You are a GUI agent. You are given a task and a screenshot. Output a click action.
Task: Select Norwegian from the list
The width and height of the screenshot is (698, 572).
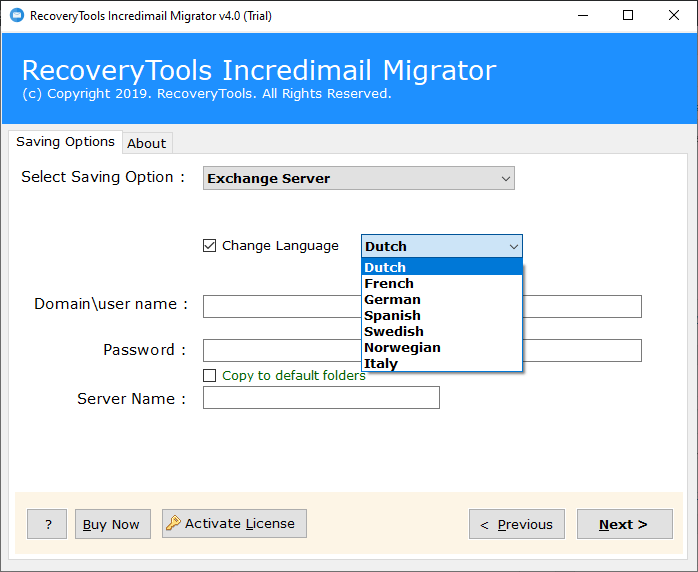click(x=442, y=347)
